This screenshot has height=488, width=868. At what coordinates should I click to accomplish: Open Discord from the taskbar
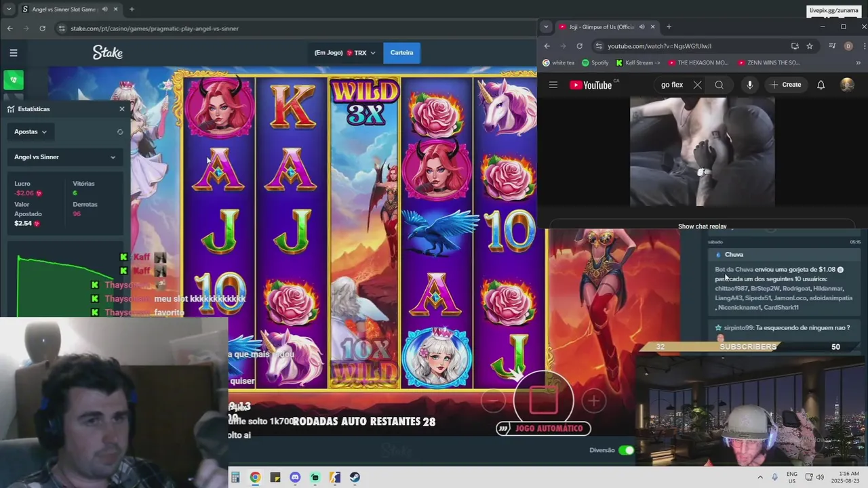pos(295,477)
